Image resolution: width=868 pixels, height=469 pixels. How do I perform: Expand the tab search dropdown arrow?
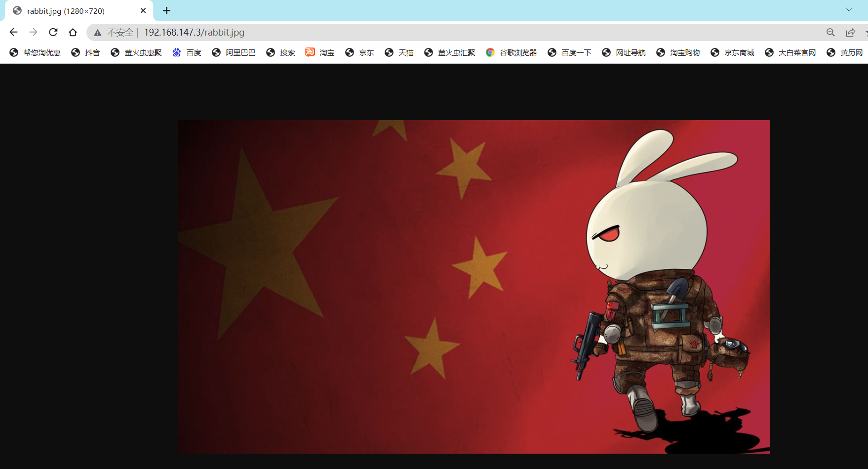click(x=849, y=9)
